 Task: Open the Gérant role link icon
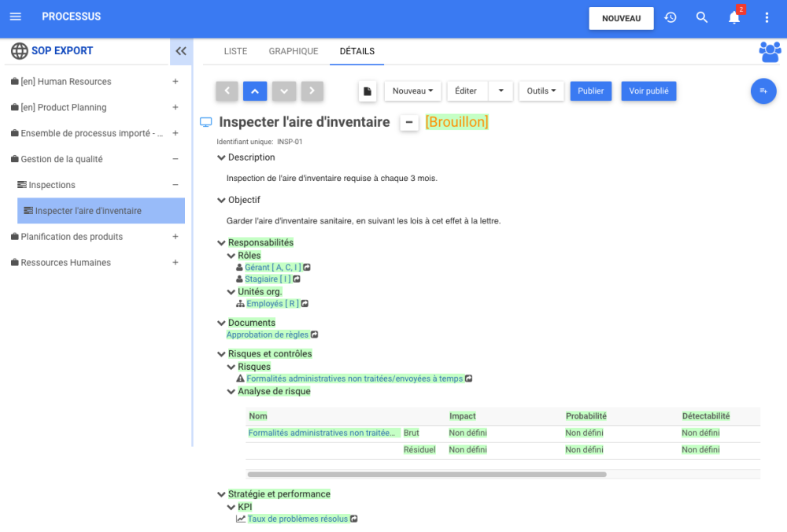pos(307,268)
